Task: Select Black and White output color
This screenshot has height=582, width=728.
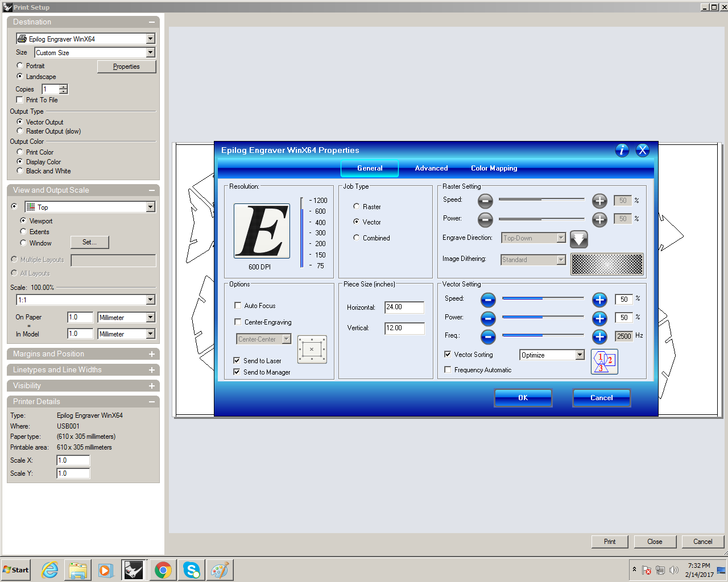Action: click(20, 171)
